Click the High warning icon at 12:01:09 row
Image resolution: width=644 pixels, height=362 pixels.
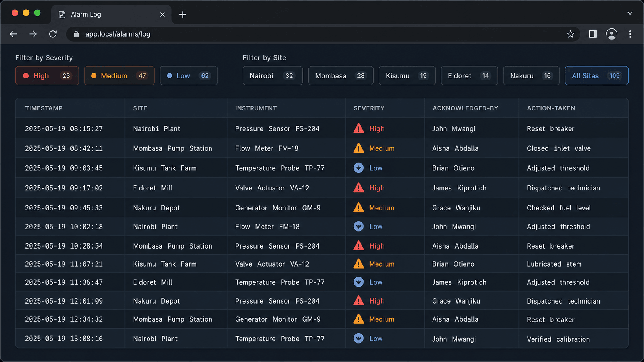[359, 300]
